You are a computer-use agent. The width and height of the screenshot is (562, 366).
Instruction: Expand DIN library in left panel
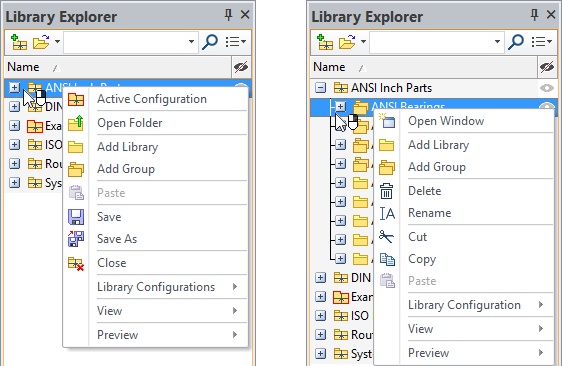[x=14, y=106]
